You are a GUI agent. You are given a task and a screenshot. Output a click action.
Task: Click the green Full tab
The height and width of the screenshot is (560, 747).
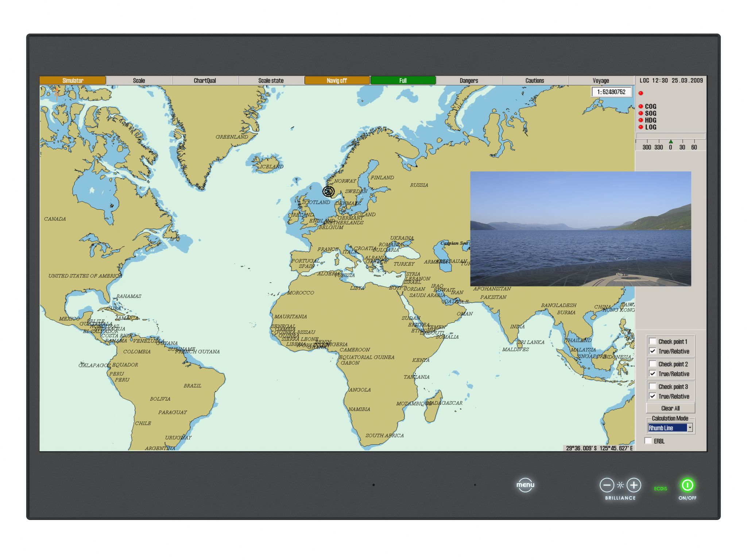(x=403, y=80)
